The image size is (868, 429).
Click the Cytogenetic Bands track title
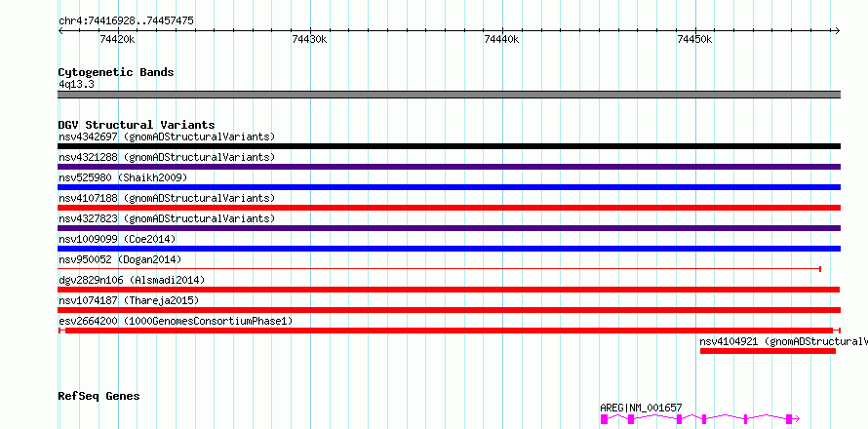click(116, 72)
